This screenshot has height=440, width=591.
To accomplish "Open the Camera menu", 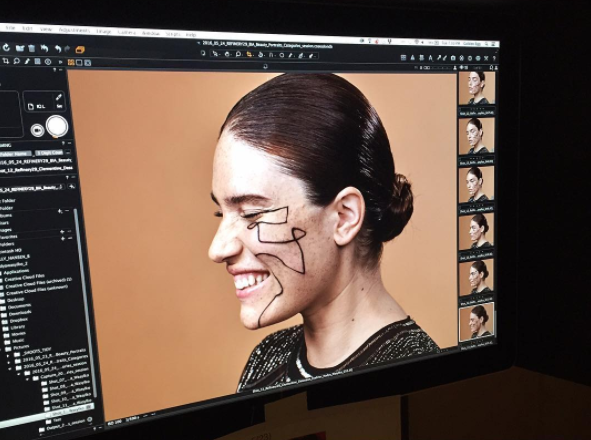I will (x=126, y=32).
